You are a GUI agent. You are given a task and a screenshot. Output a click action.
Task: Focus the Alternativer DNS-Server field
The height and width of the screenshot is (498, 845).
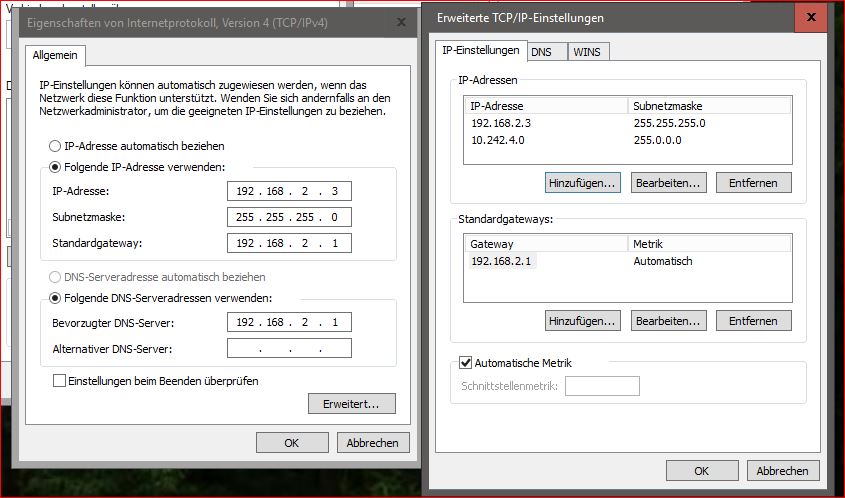click(x=289, y=348)
